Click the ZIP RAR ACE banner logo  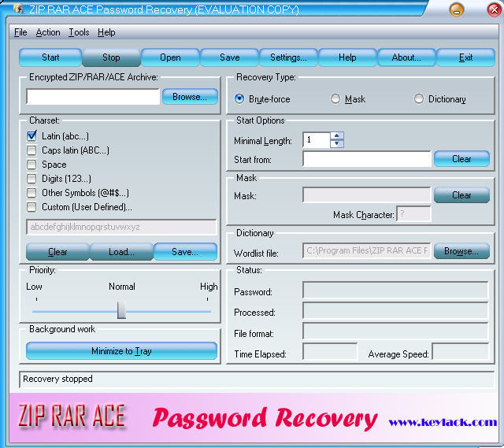pyautogui.click(x=72, y=417)
